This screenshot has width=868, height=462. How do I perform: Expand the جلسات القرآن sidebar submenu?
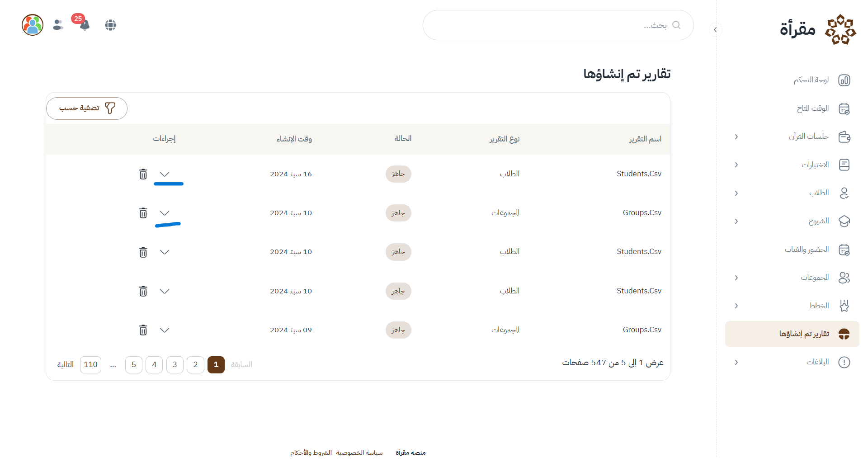[x=736, y=137]
